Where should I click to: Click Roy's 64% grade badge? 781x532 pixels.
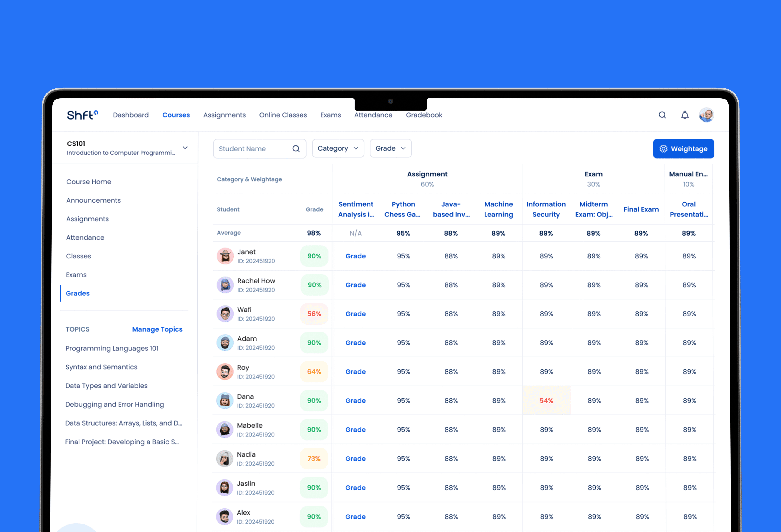pyautogui.click(x=314, y=371)
